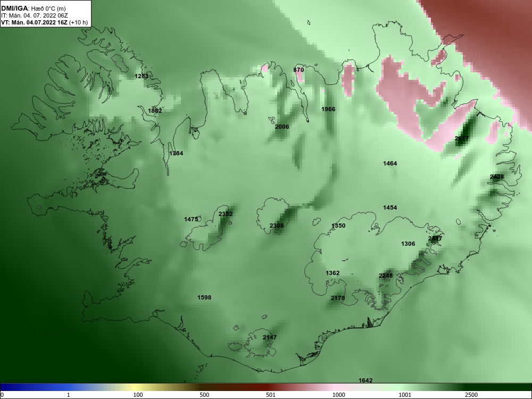
Task: Click the 2317 value label
Action: [x=435, y=238]
